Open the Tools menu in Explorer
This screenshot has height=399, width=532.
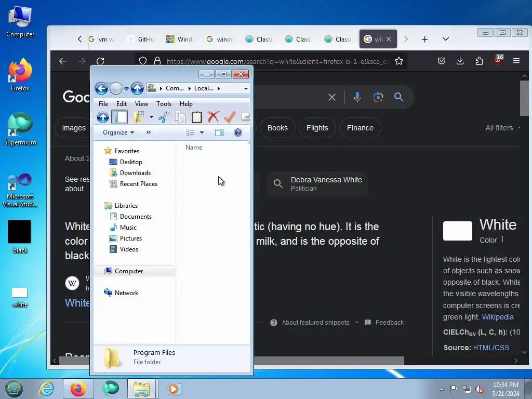164,104
